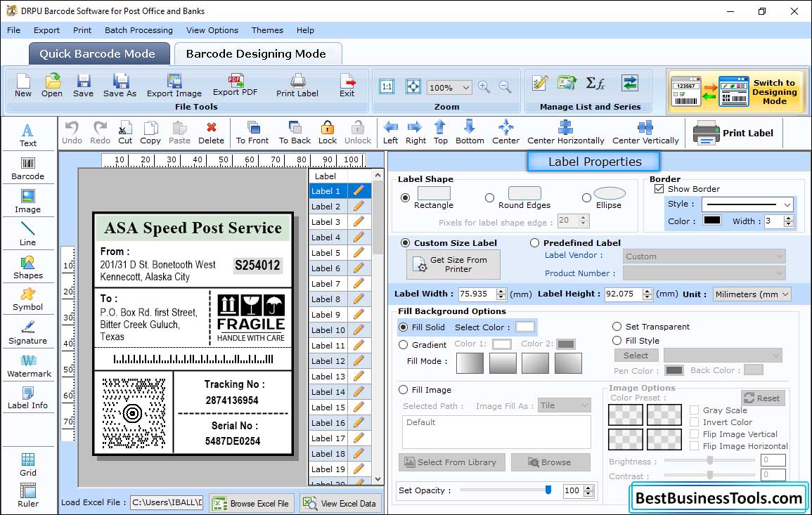Screen dimensions: 812x515
Task: Open Label Vendor dropdown
Action: 704,256
